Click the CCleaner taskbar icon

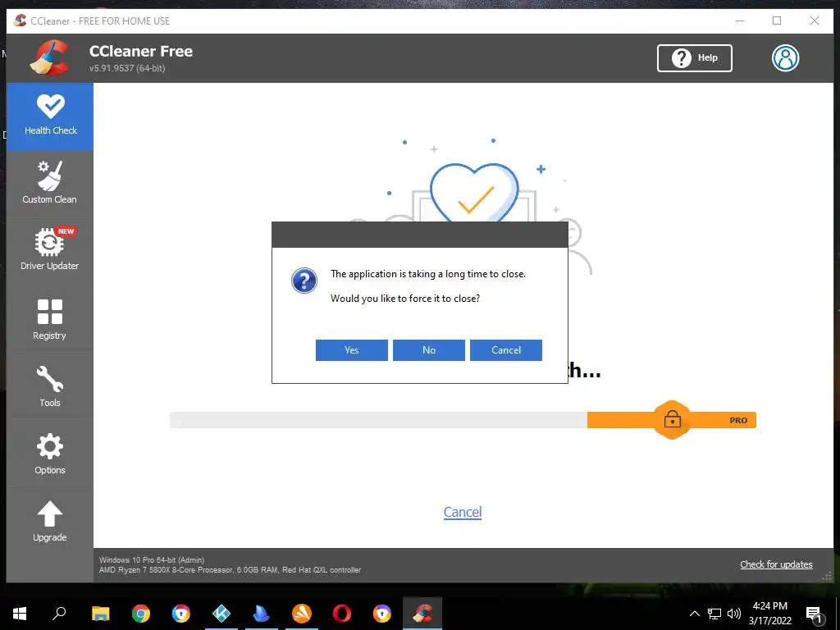point(422,614)
